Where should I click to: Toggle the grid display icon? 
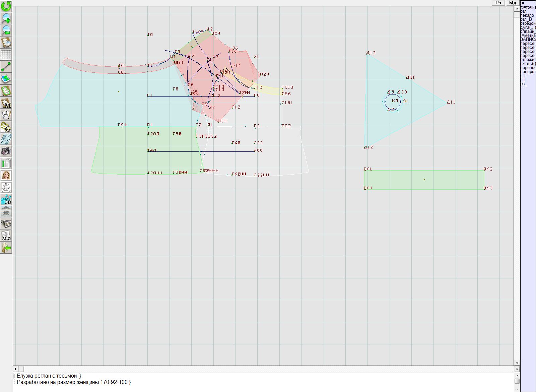click(6, 54)
